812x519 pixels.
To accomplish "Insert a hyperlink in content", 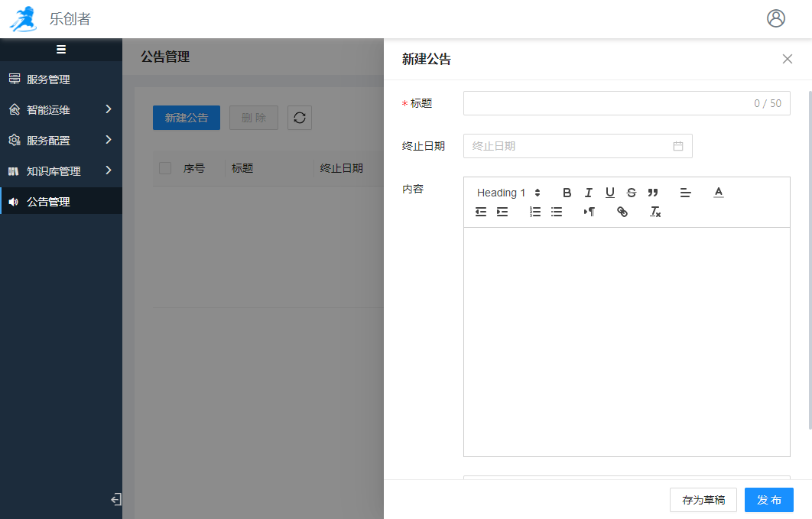I will click(x=622, y=212).
